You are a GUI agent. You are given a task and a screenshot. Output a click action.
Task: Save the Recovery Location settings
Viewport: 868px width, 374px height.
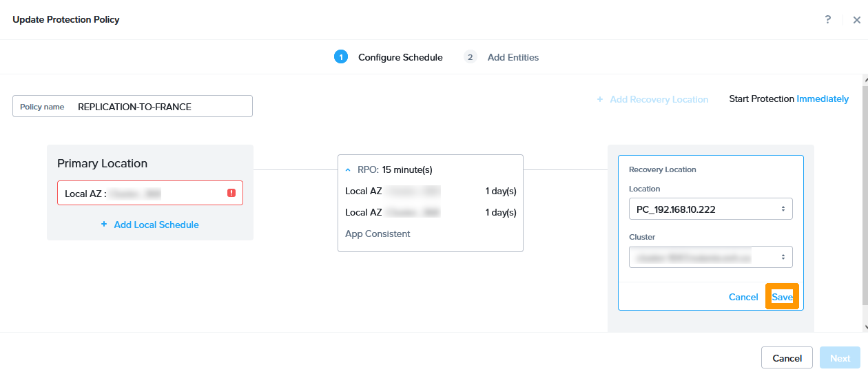pyautogui.click(x=782, y=297)
